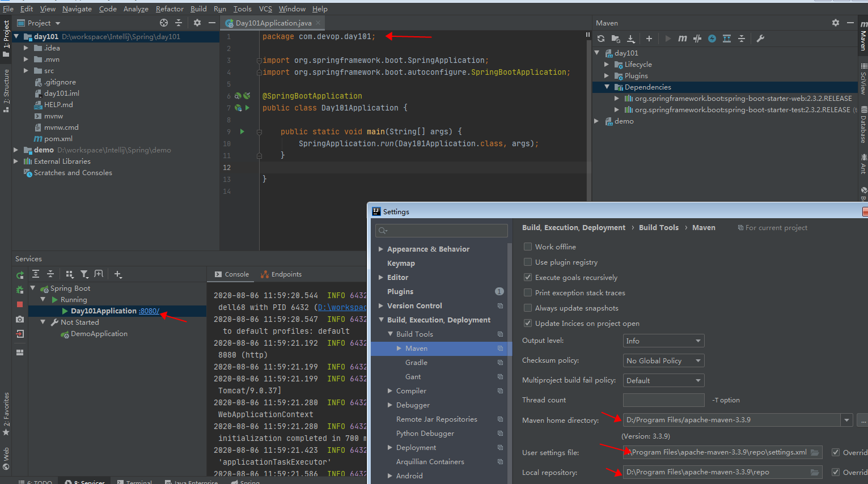The image size is (868, 484).
Task: Collapse Dependencies node in Maven tree
Action: tap(607, 87)
